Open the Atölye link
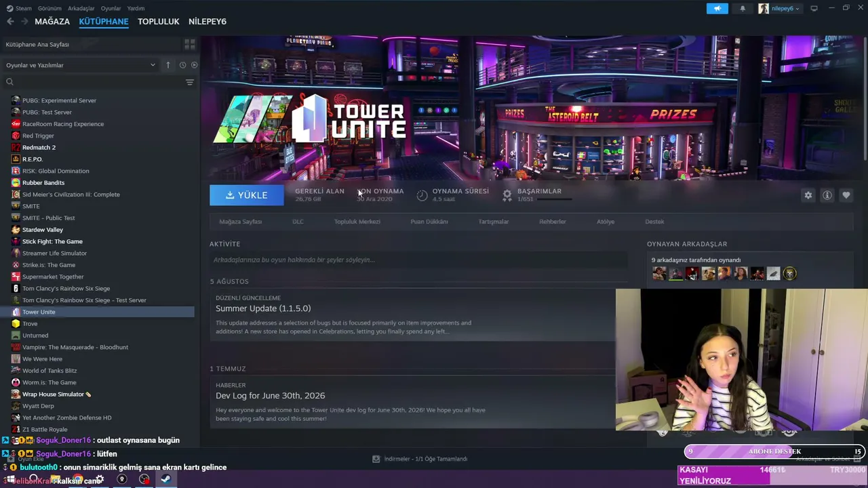 click(x=606, y=222)
